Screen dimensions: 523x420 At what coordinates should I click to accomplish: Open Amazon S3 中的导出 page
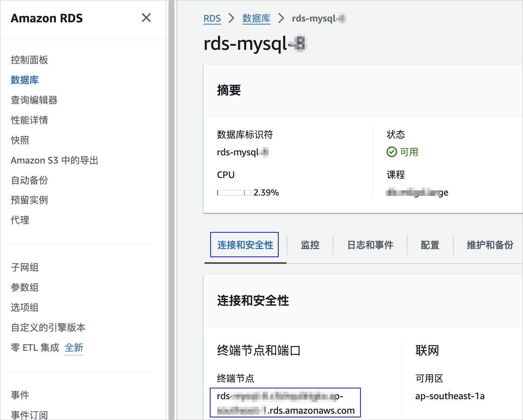coord(55,160)
